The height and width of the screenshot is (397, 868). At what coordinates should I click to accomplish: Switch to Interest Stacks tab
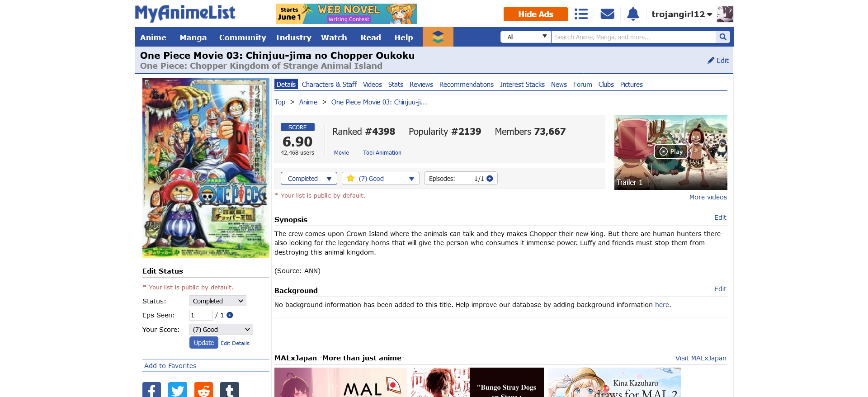pyautogui.click(x=522, y=85)
